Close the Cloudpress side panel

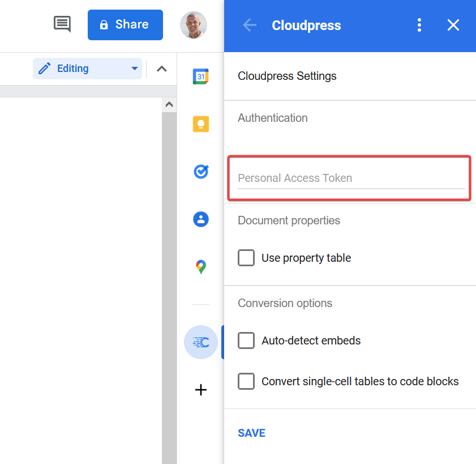point(453,25)
